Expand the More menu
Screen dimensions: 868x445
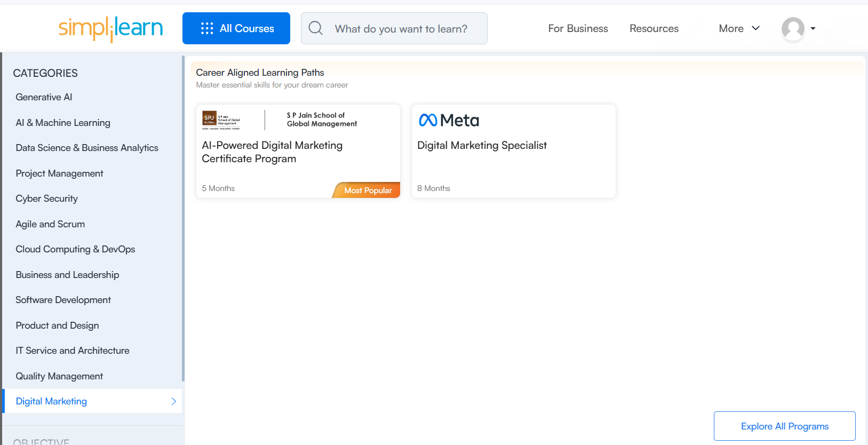(739, 28)
